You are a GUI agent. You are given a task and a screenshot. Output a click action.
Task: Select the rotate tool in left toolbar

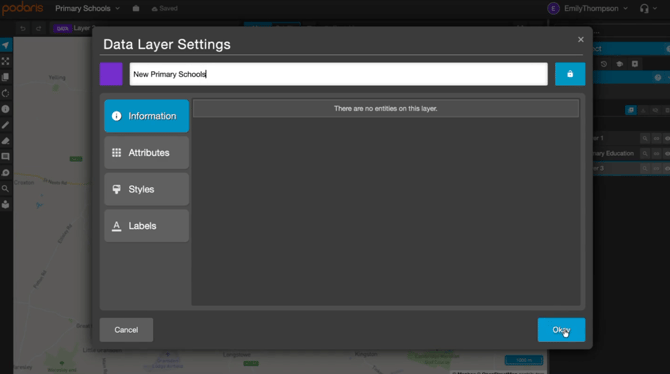(x=6, y=93)
